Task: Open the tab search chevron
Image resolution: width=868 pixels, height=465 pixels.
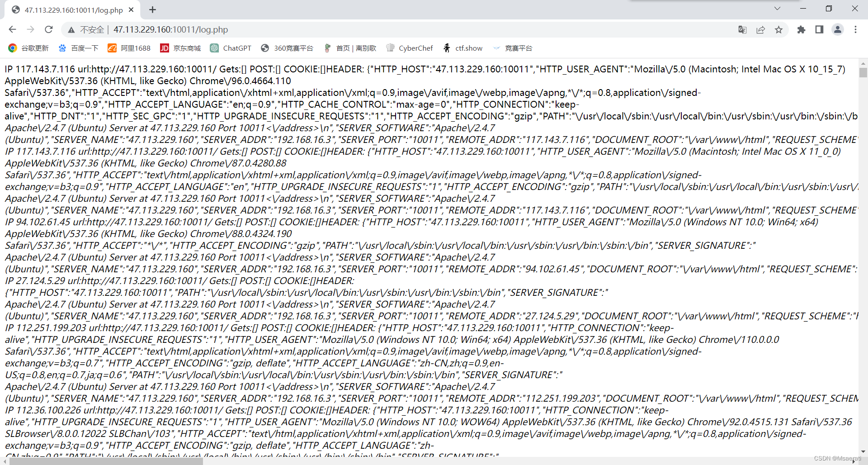Action: click(x=777, y=9)
